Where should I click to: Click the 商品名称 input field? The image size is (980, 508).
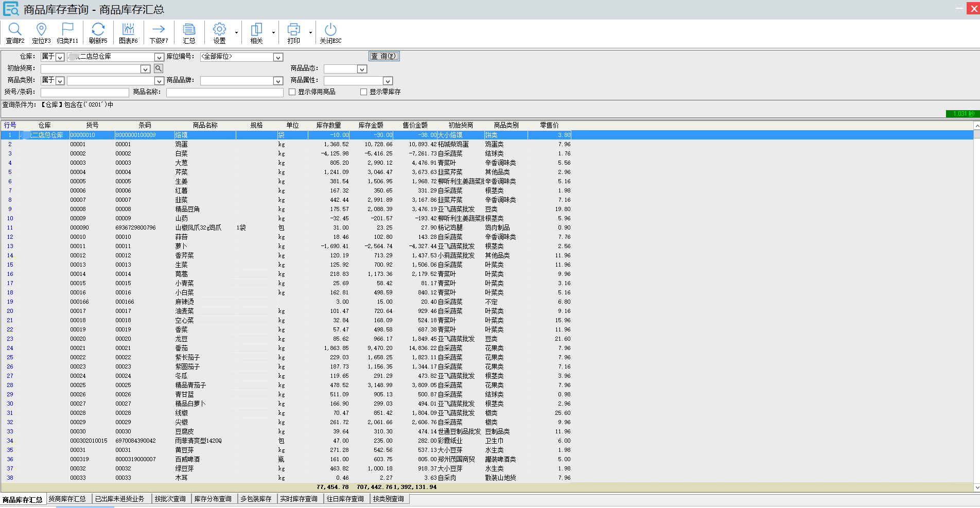(224, 93)
